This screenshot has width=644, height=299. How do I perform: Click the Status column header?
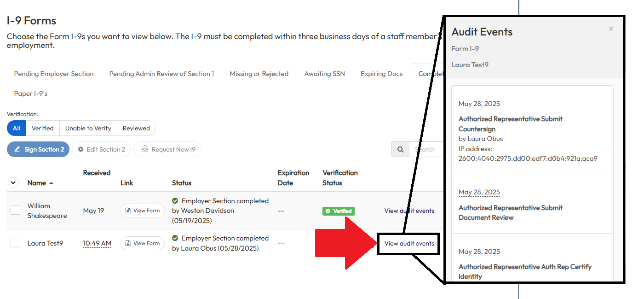181,183
